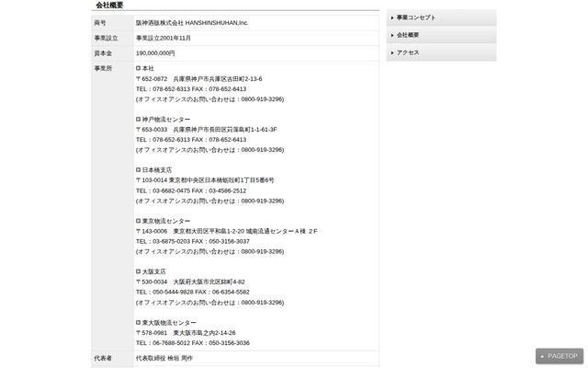The height and width of the screenshot is (368, 588).
Task: Click the line TEL：050-5444-9828 FAX：06-6354-5582
Action: point(192,293)
